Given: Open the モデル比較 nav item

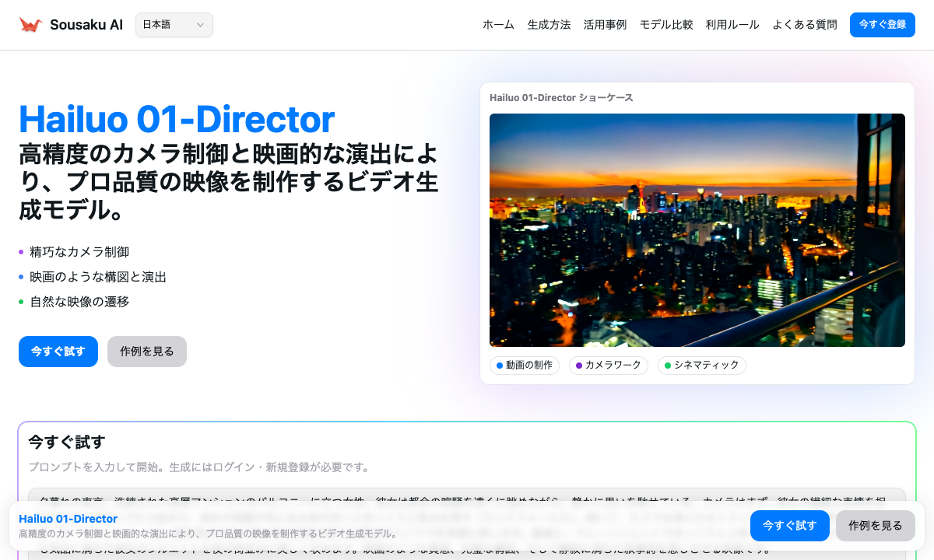Looking at the screenshot, I should [x=666, y=25].
